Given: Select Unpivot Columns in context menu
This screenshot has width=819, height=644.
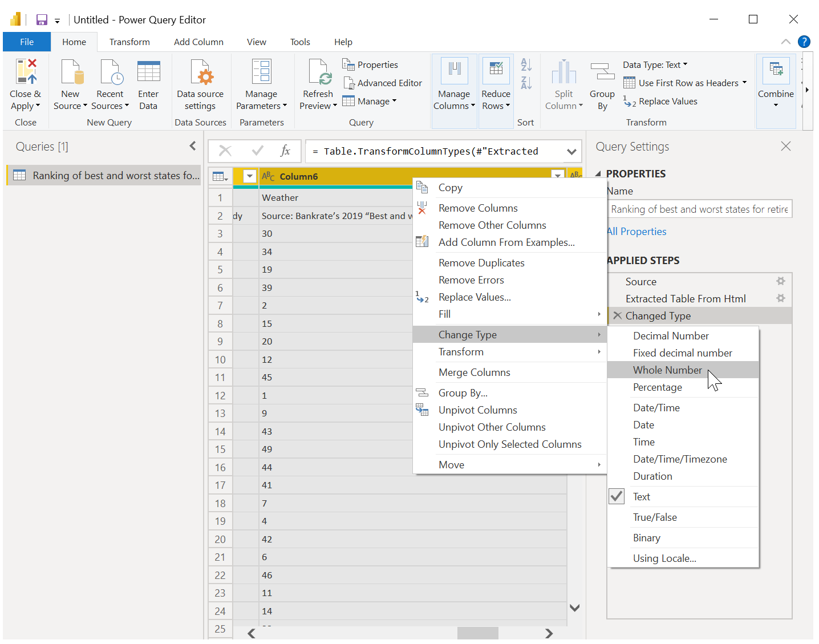Looking at the screenshot, I should pyautogui.click(x=509, y=410).
